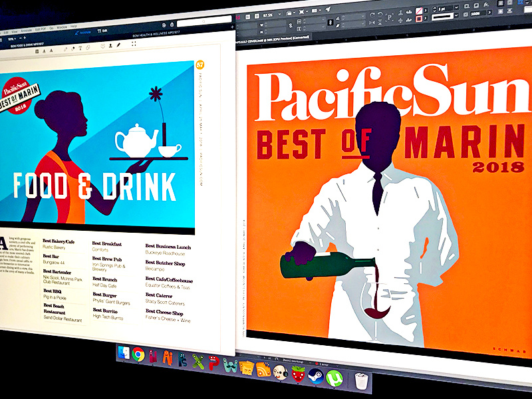
Task: Click the fill color swatch in InDesign
Action: tap(419, 11)
